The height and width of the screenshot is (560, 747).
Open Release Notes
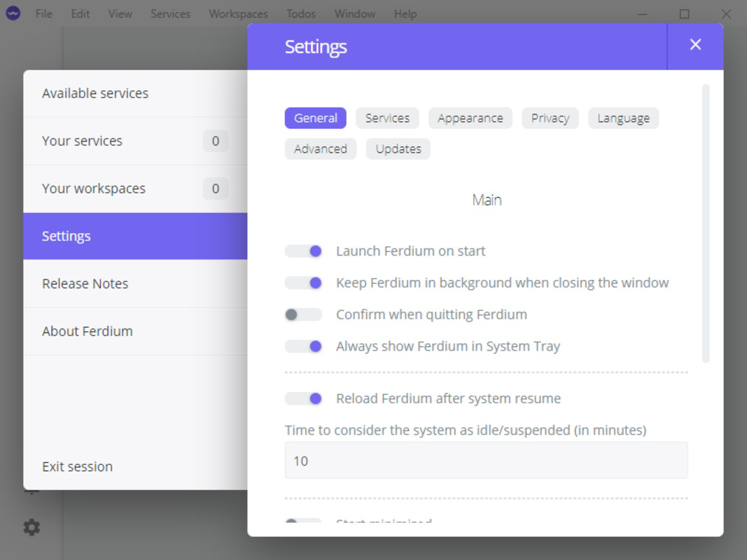[x=135, y=283]
